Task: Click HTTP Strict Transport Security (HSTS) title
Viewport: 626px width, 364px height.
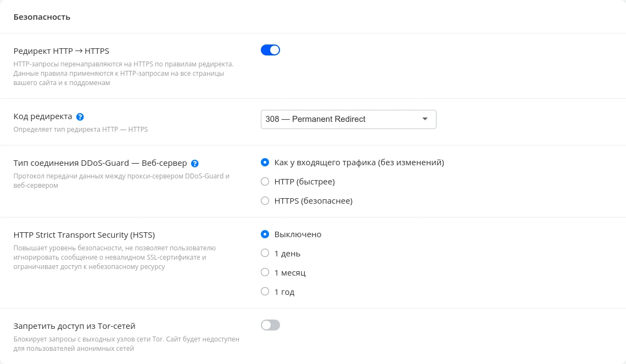Action: click(84, 235)
